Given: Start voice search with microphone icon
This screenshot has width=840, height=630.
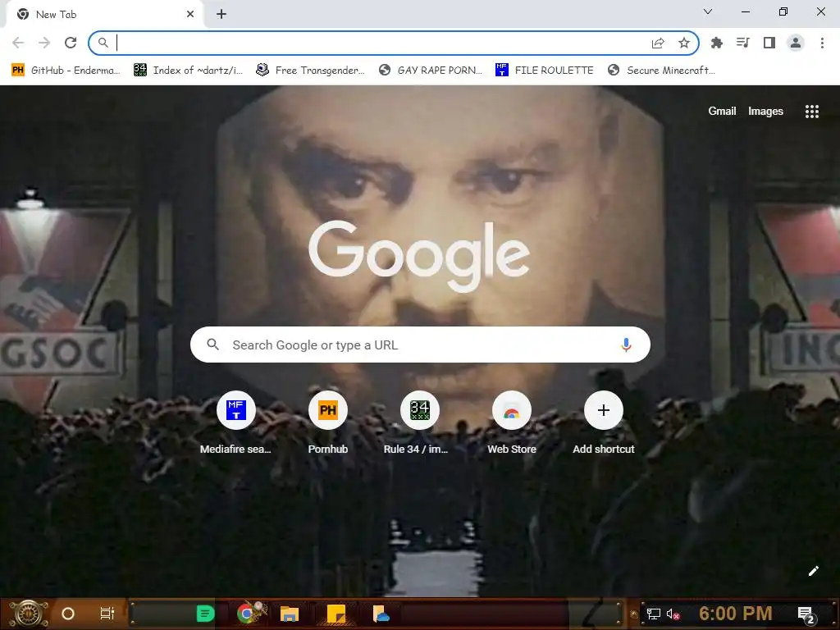Looking at the screenshot, I should coord(626,345).
